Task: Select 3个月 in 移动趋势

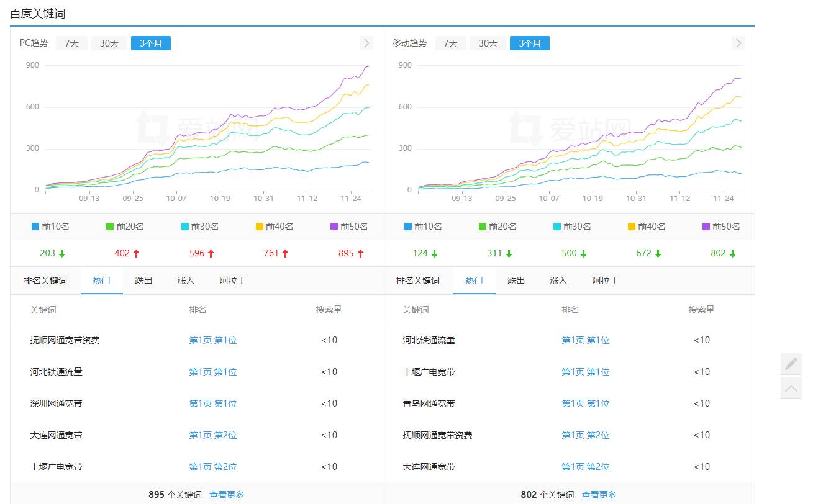Action: tap(530, 43)
